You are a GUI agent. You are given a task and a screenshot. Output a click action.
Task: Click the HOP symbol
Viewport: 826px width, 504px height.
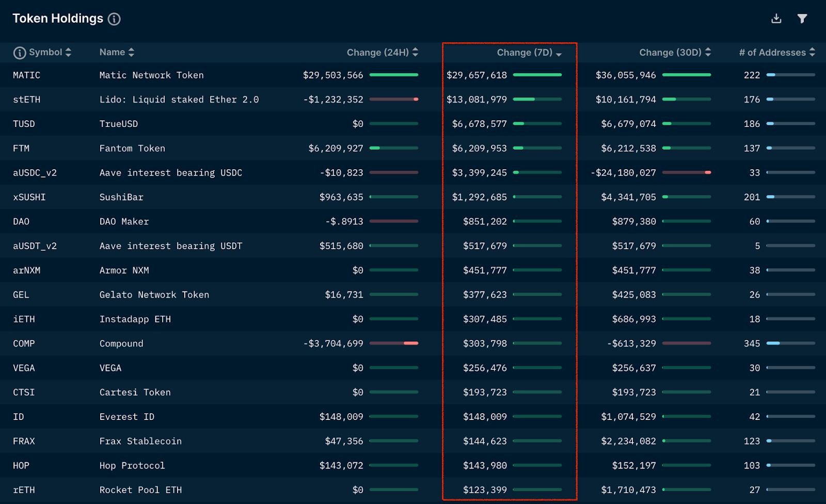[21, 466]
